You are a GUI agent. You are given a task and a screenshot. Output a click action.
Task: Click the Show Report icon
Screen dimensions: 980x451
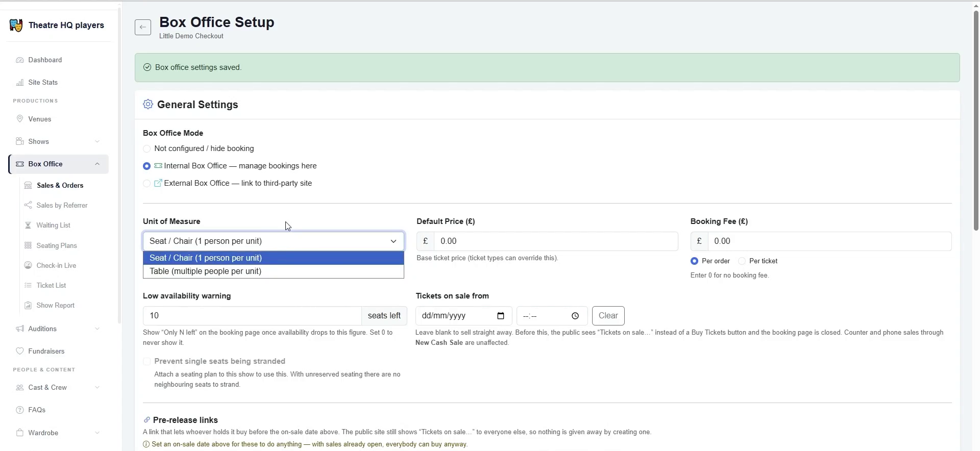28,305
